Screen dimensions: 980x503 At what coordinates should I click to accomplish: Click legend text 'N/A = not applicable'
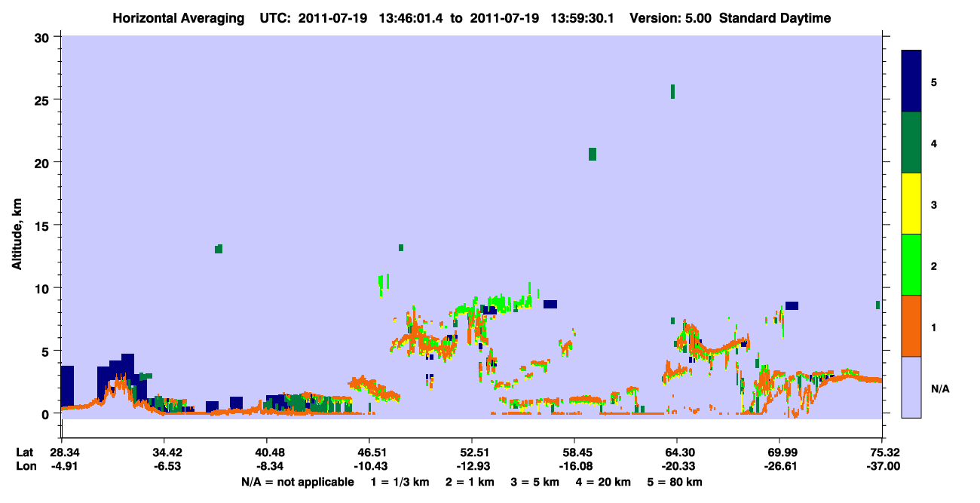point(297,482)
